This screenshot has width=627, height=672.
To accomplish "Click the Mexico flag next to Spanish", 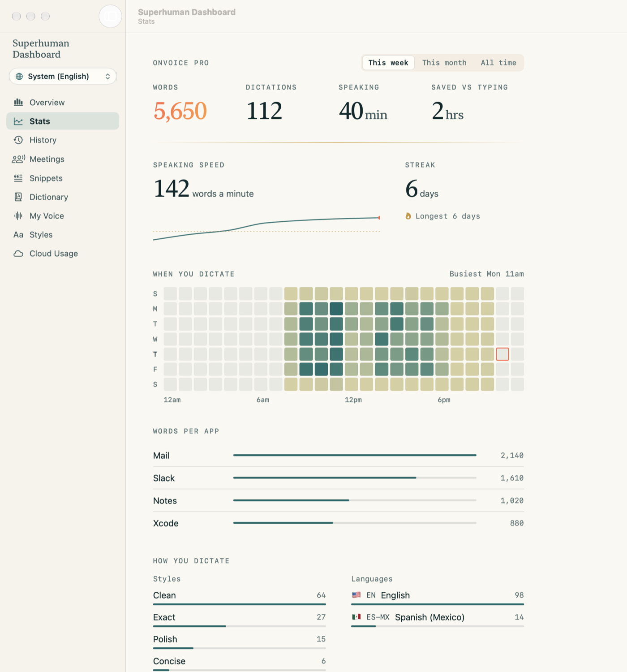I will (356, 617).
